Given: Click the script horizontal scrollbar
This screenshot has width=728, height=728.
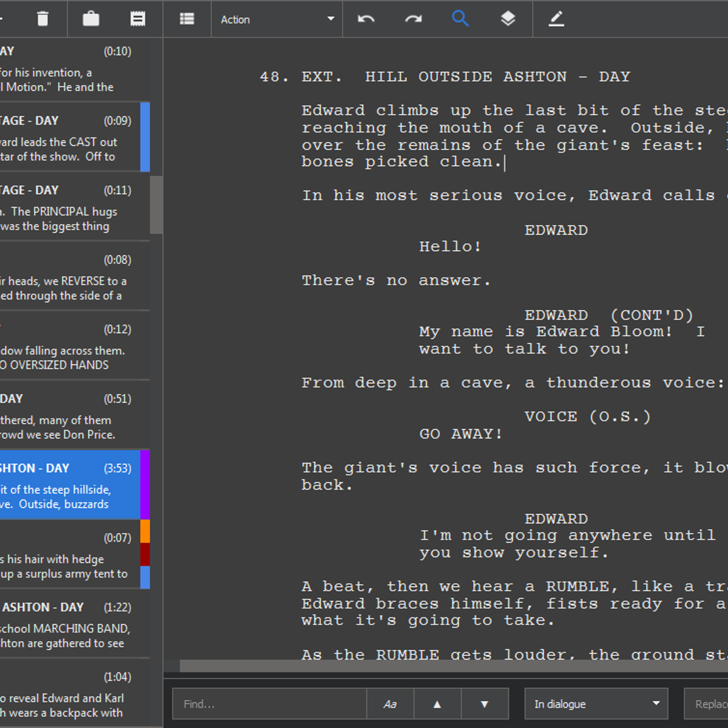Looking at the screenshot, I should tap(454, 666).
